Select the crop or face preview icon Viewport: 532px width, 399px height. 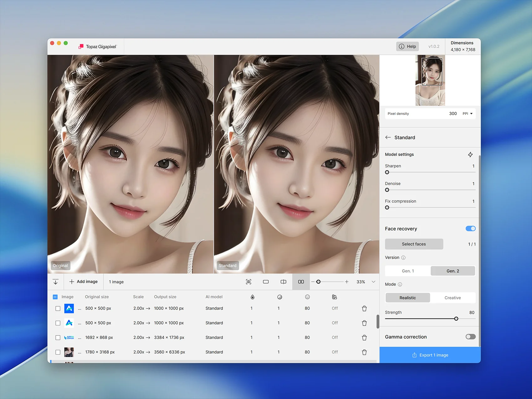[x=248, y=282]
